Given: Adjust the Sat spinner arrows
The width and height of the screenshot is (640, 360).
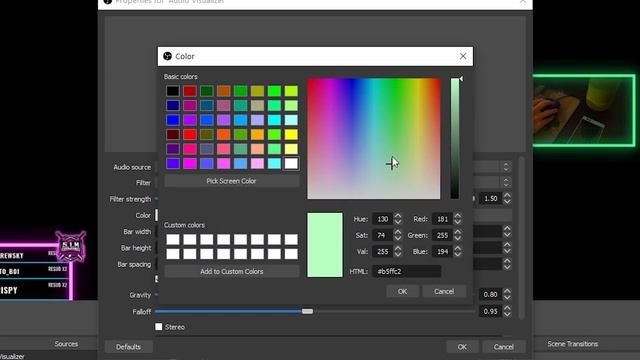Looking at the screenshot, I should point(398,236).
